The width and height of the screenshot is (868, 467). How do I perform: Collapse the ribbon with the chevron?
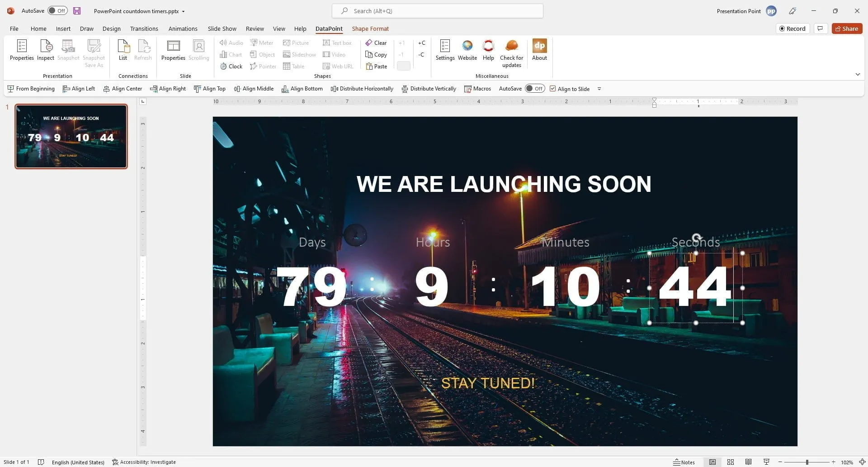[858, 74]
